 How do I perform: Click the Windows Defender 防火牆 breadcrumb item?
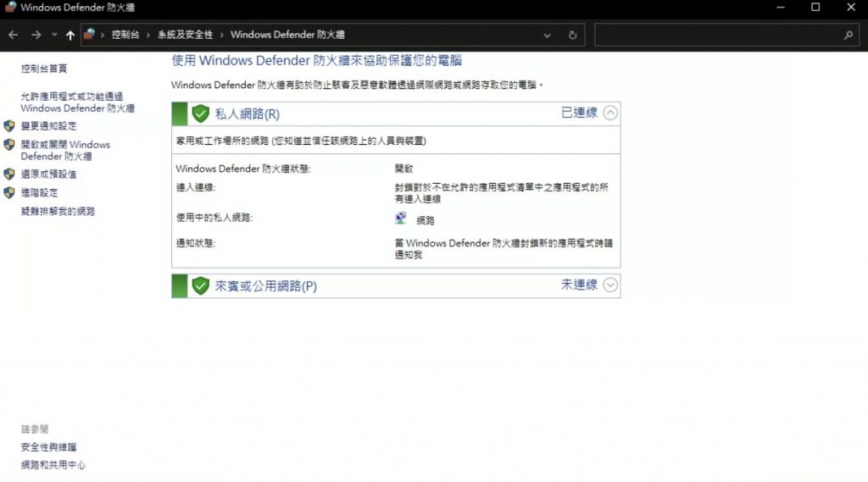287,35
